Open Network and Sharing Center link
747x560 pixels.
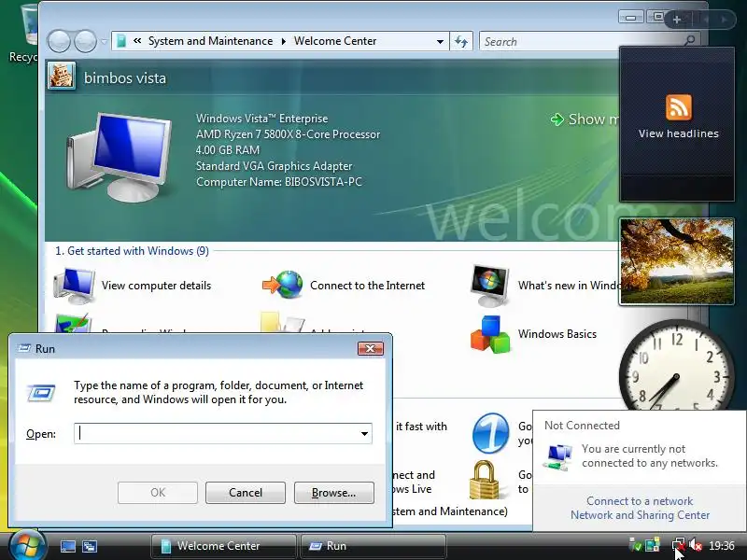pos(640,515)
